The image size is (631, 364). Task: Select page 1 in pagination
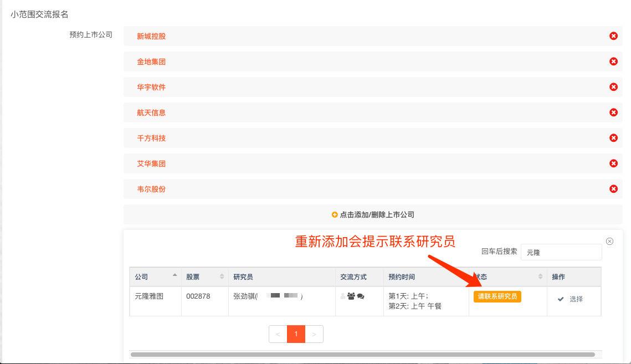[296, 334]
